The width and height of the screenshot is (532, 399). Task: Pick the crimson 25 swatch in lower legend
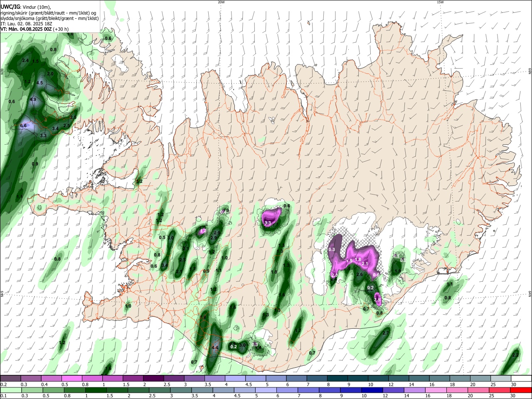[500, 390]
